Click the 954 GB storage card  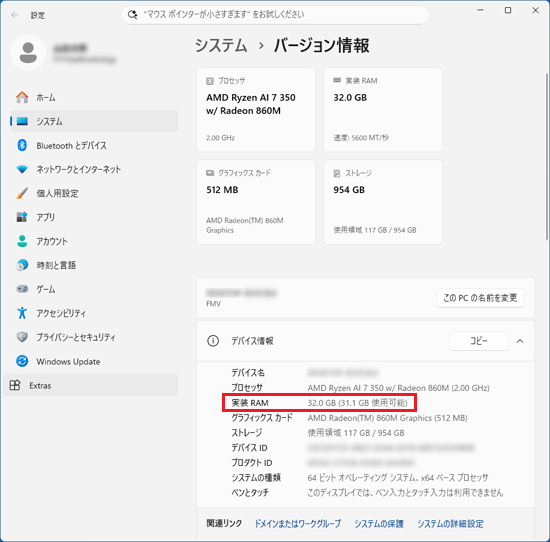click(x=383, y=202)
